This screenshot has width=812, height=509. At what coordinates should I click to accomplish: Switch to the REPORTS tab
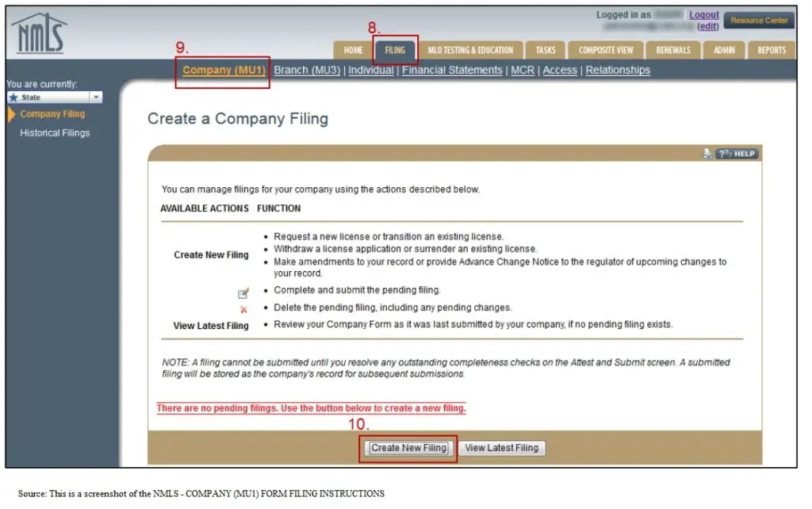click(772, 50)
